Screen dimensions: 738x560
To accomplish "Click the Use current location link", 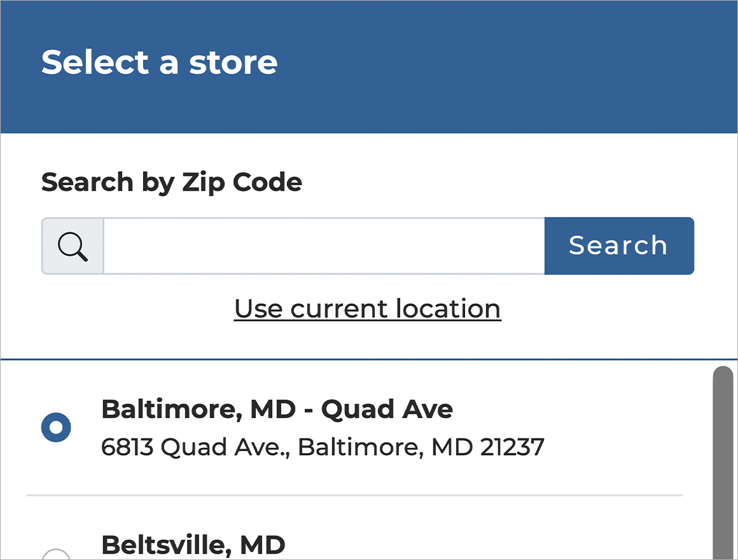I will (368, 308).
